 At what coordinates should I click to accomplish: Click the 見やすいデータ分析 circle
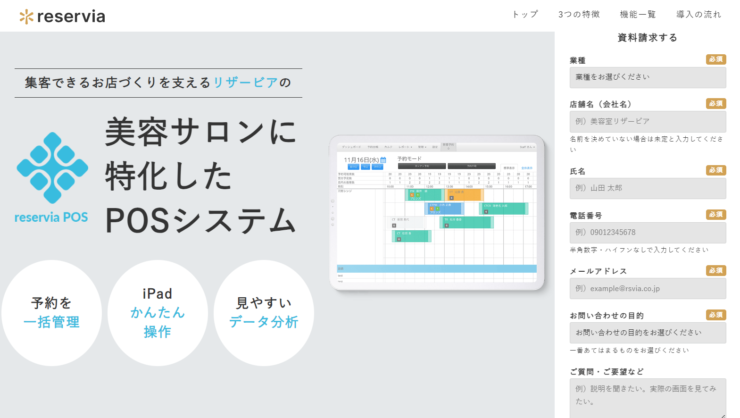pyautogui.click(x=264, y=313)
